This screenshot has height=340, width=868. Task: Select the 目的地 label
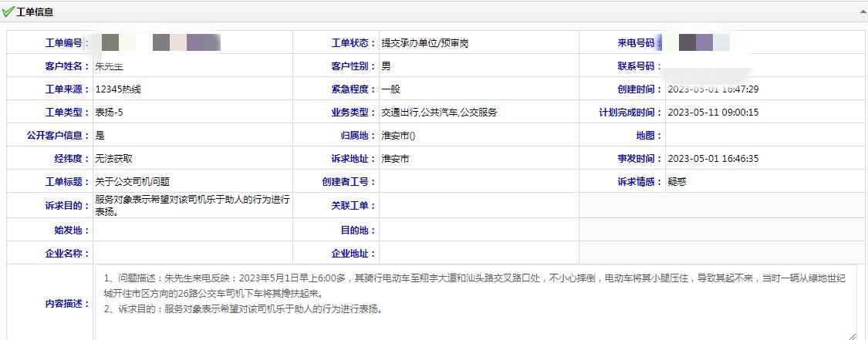coord(358,230)
